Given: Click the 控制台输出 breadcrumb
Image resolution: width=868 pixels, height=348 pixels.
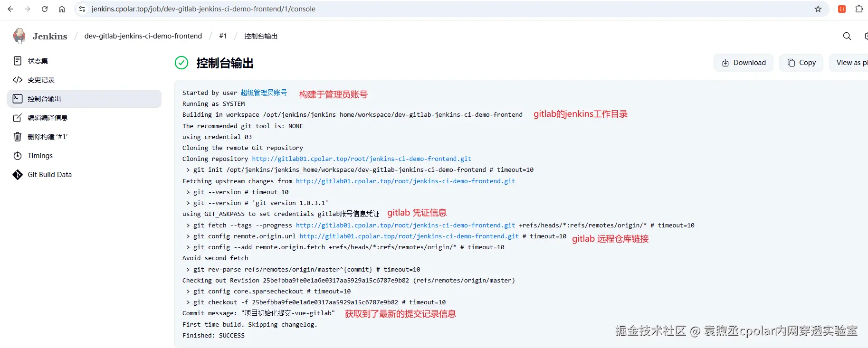Looking at the screenshot, I should (x=261, y=36).
